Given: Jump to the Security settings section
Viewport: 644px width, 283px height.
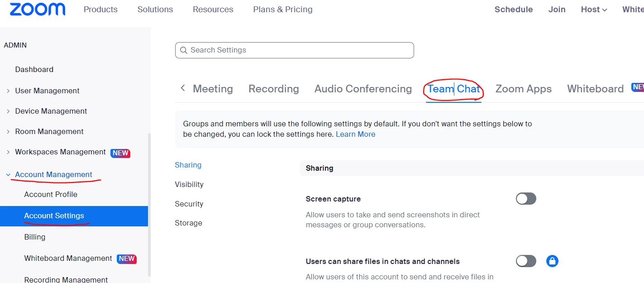Looking at the screenshot, I should tap(189, 204).
